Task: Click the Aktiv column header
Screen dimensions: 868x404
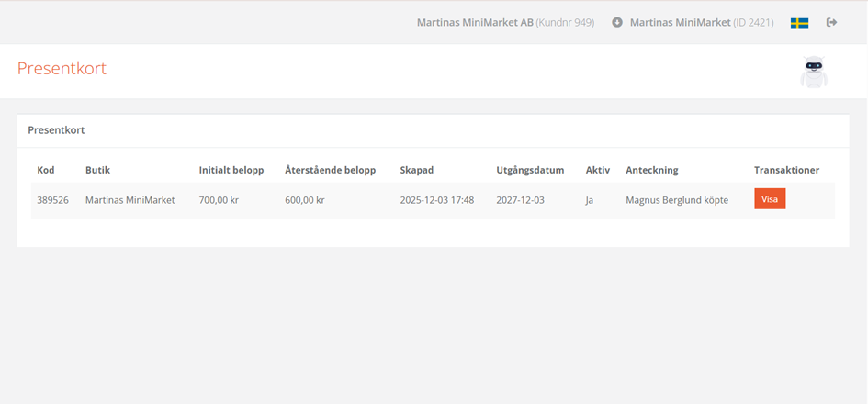Action: (x=597, y=170)
